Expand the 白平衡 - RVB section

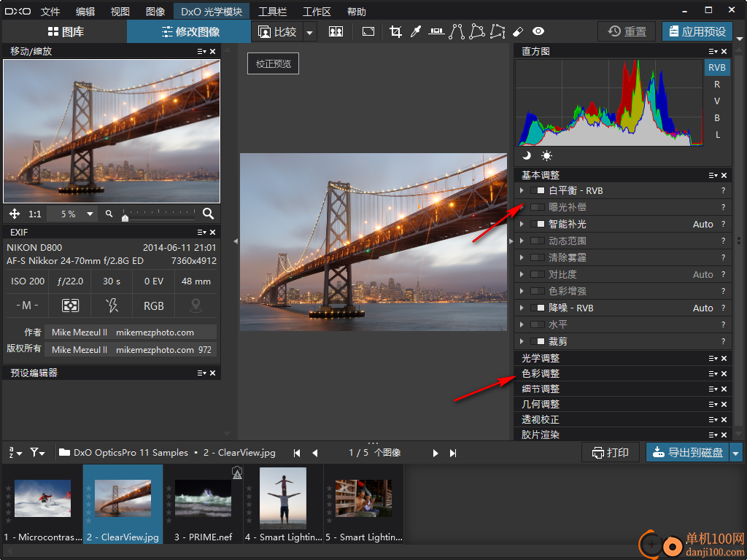click(522, 190)
